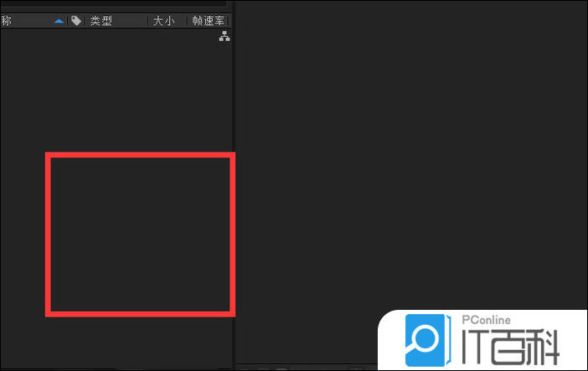Click divider between tag icon and 类型

(85, 21)
